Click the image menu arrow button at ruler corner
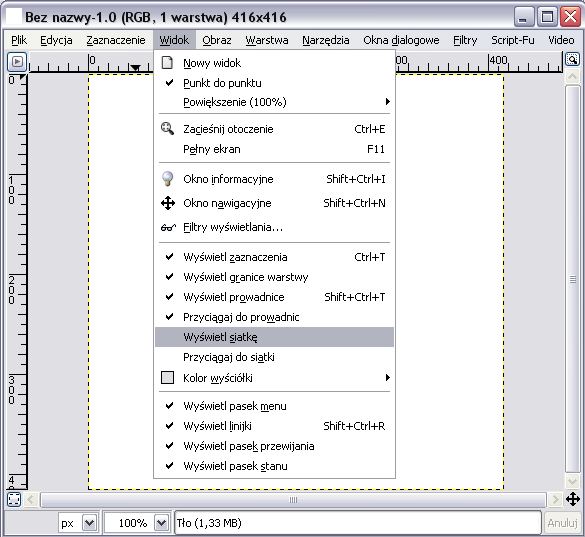 [17, 62]
